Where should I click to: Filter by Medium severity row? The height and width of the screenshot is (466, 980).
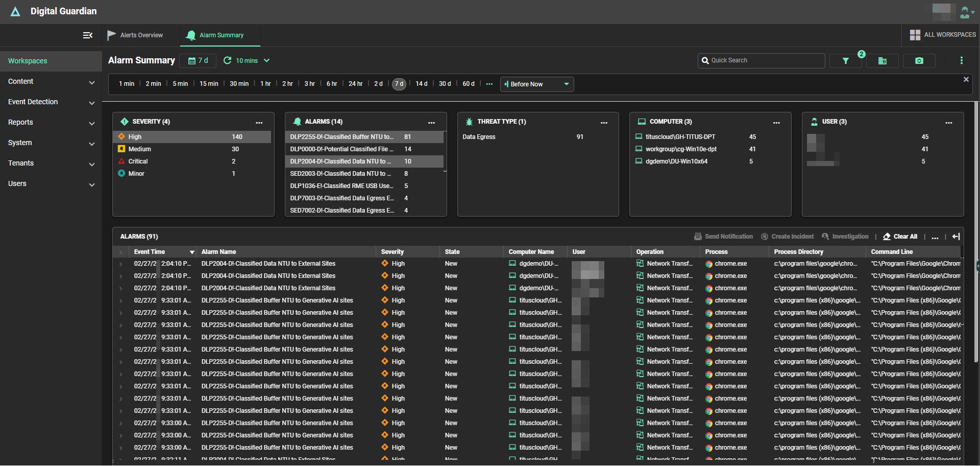coord(192,149)
